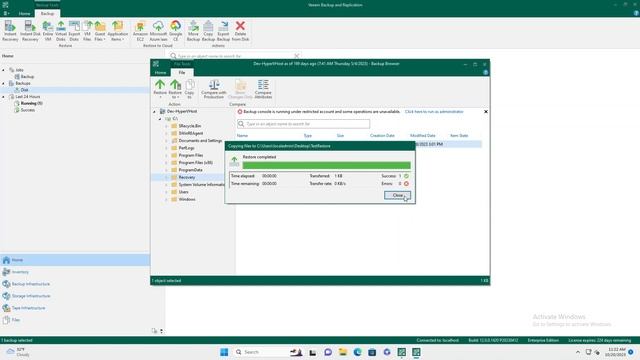This screenshot has height=360, width=640.
Task: Expand the Program Files folder
Action: (166, 156)
